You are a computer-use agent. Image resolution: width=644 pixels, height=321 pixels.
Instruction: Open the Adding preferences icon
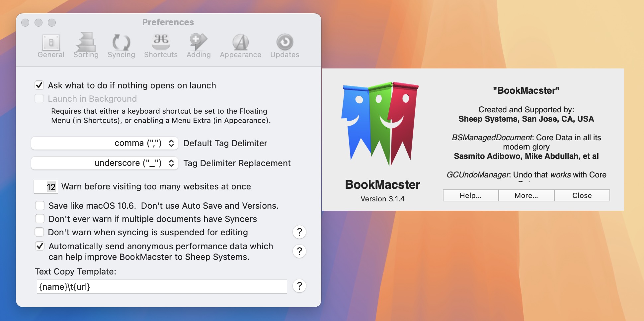(x=199, y=46)
